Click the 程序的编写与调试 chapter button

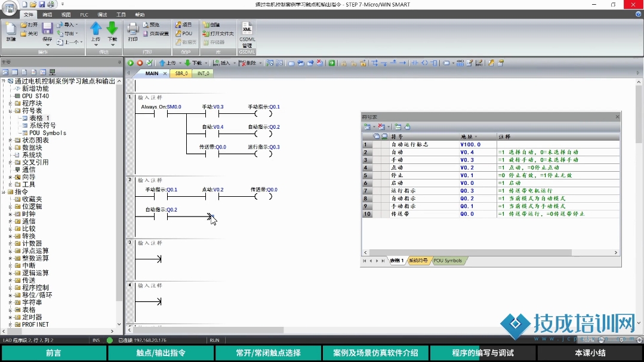coord(483,353)
